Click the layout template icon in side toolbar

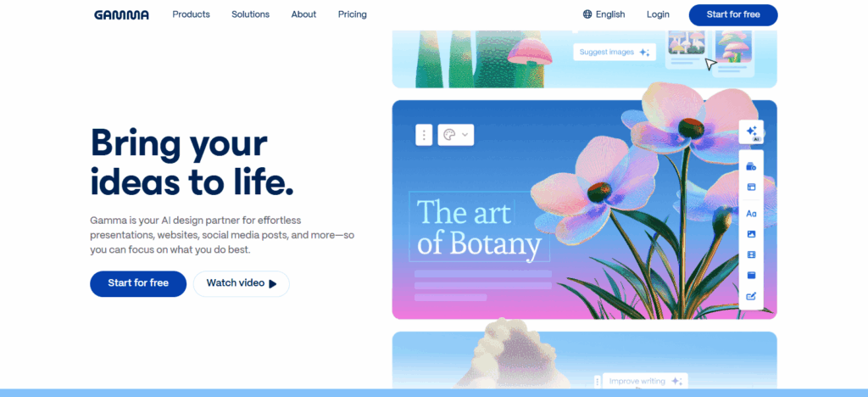tap(751, 187)
